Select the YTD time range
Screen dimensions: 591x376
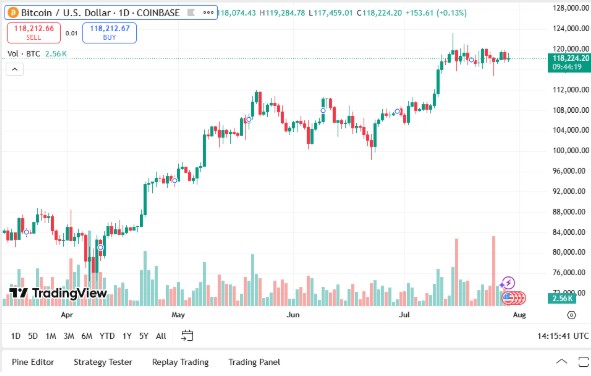(x=107, y=336)
